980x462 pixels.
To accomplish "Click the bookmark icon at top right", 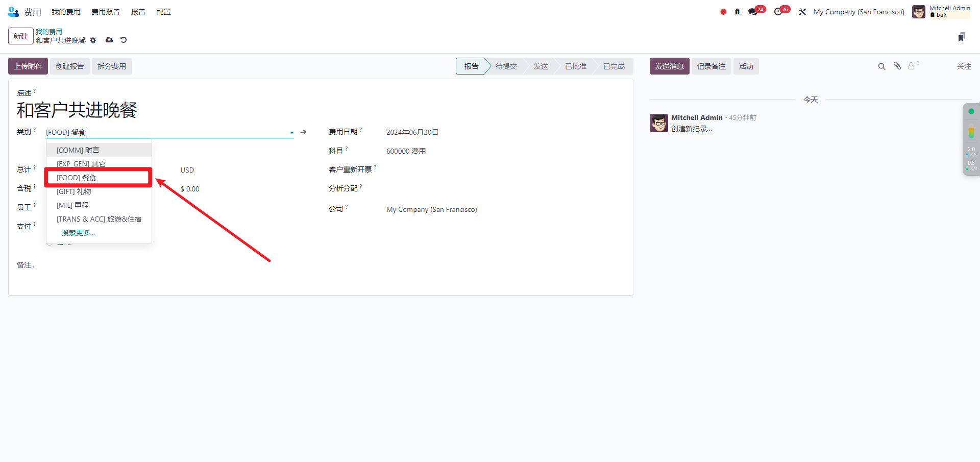I will (962, 37).
